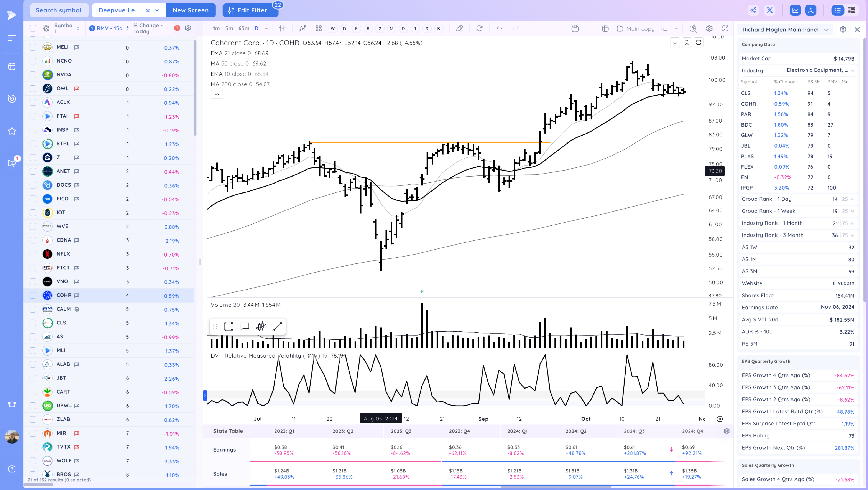Viewport: 868px width, 490px height.
Task: Open the Deepvue screen dropdown arrow
Action: [x=157, y=10]
